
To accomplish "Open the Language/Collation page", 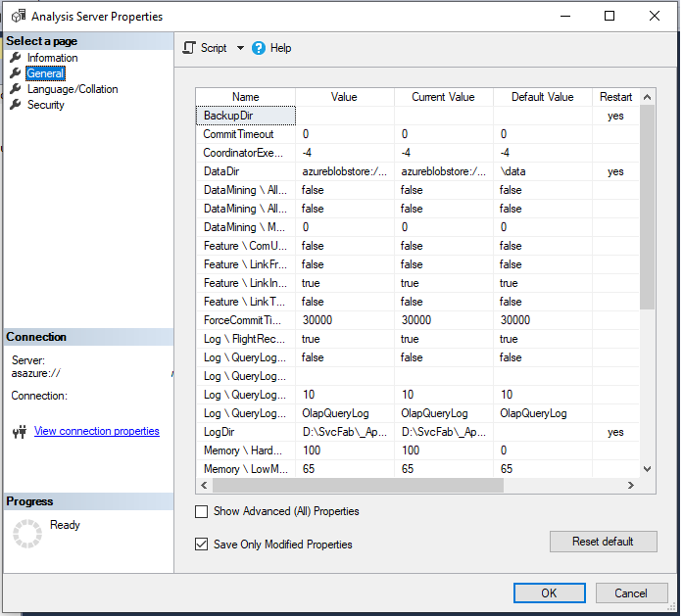I will pyautogui.click(x=73, y=89).
